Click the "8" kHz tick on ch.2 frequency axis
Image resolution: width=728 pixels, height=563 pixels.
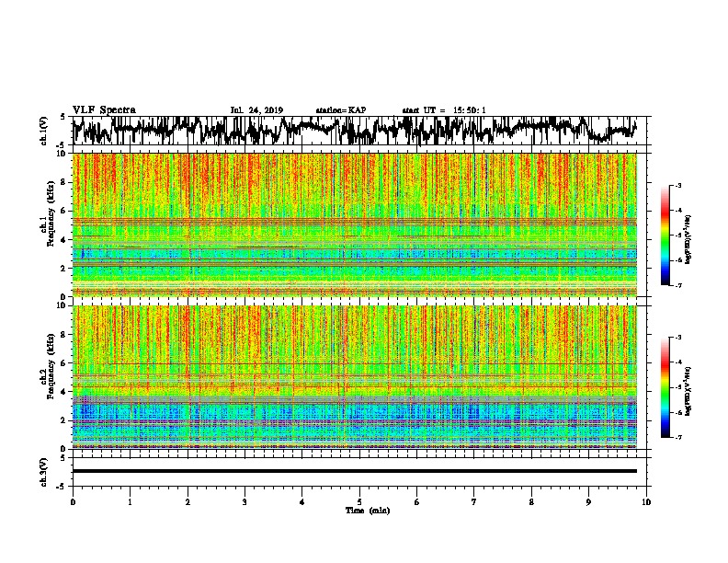tap(64, 335)
